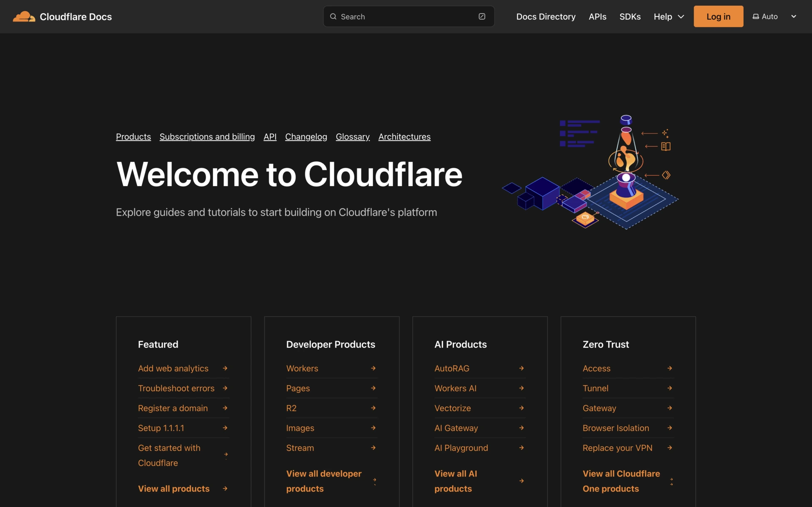Viewport: 812px width, 507px height.
Task: Open the Browser Isolation link
Action: pyautogui.click(x=616, y=428)
